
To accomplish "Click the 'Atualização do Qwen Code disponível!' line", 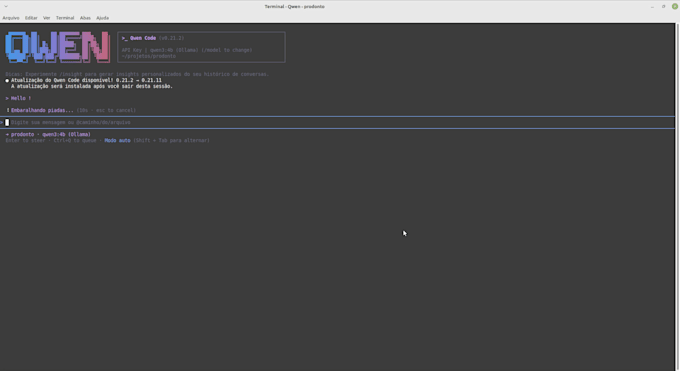I will click(x=86, y=80).
